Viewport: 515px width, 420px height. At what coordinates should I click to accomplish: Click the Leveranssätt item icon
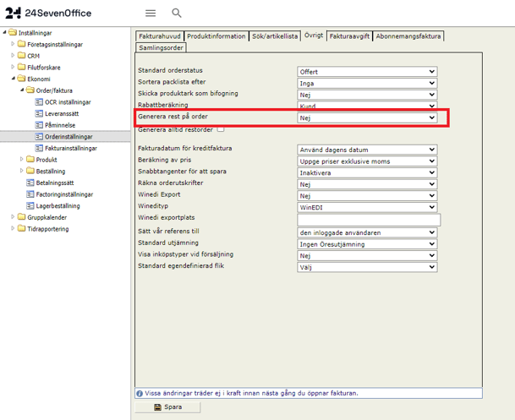pos(38,113)
